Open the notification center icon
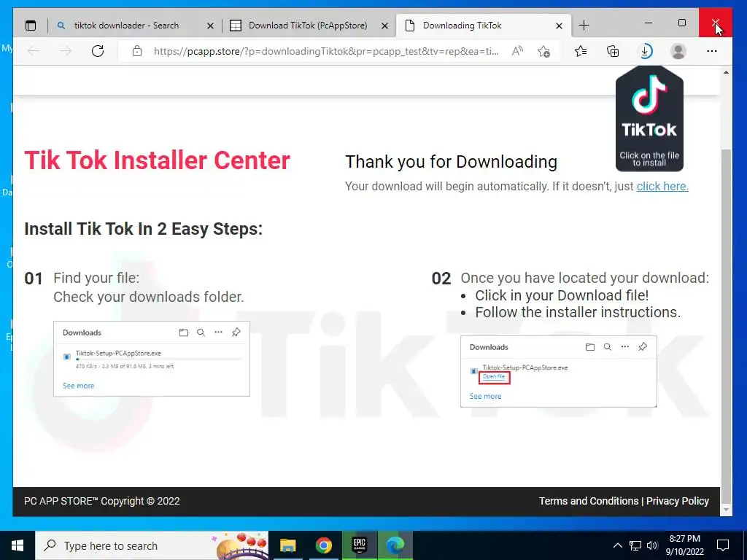Screen dimensions: 747x560 723,545
